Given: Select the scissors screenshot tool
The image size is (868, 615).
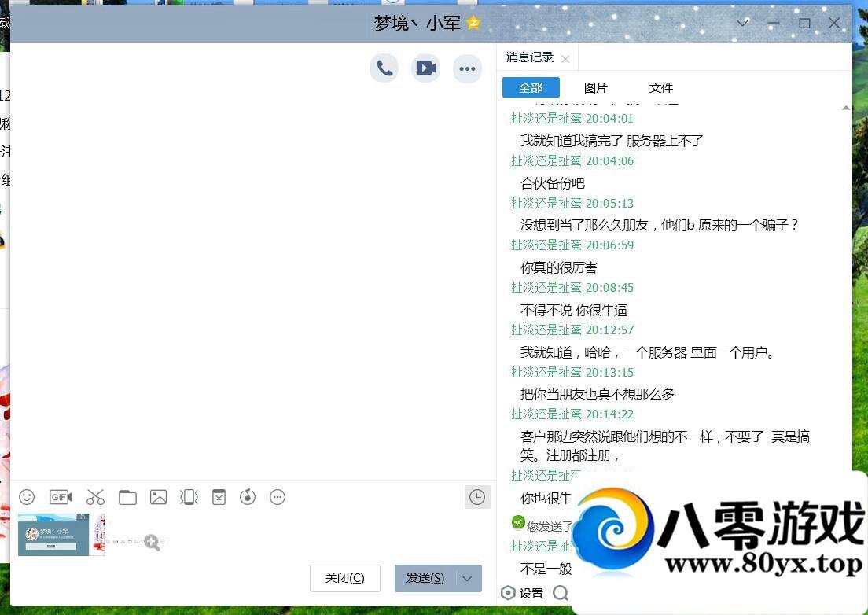Looking at the screenshot, I should (x=95, y=497).
